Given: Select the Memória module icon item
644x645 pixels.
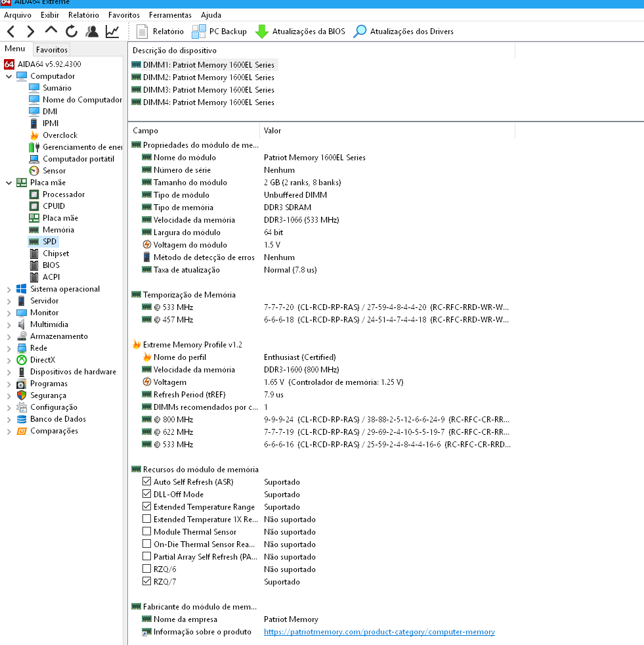Looking at the screenshot, I should tap(34, 230).
